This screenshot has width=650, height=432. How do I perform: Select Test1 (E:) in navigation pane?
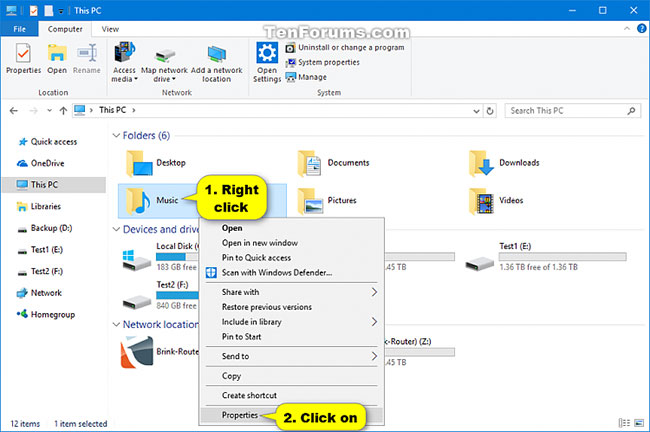pyautogui.click(x=40, y=250)
